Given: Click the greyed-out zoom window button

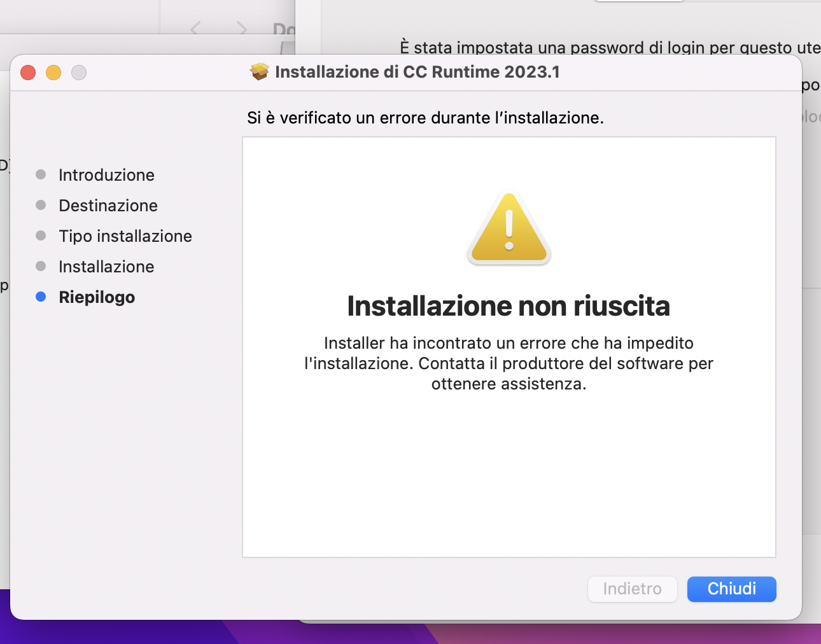Looking at the screenshot, I should (79, 73).
